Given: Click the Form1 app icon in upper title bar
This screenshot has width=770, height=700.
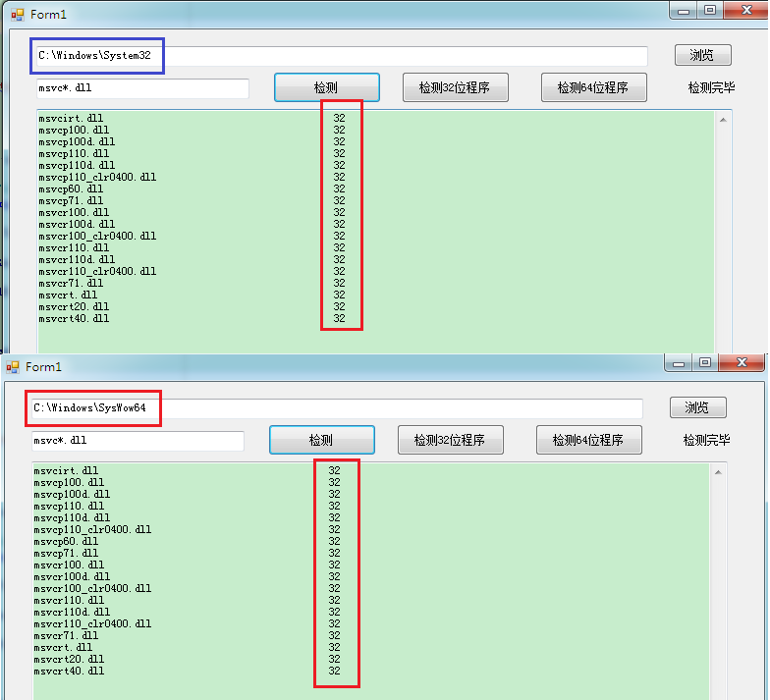Looking at the screenshot, I should (18, 15).
